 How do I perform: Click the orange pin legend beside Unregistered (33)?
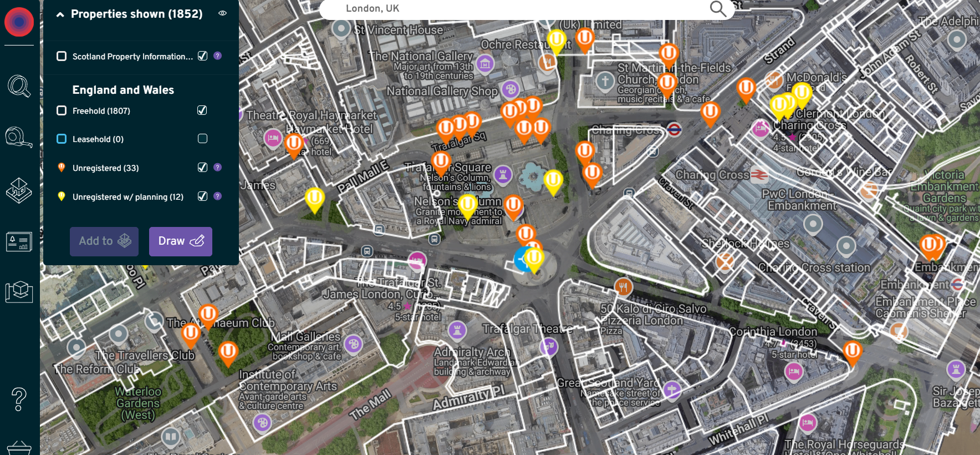pos(62,168)
